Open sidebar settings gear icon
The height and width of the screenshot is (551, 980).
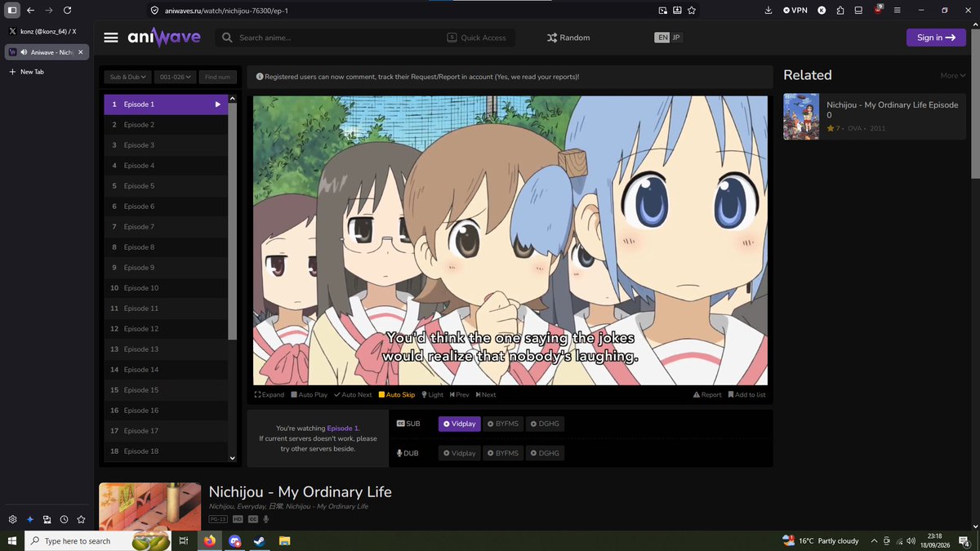pyautogui.click(x=13, y=519)
